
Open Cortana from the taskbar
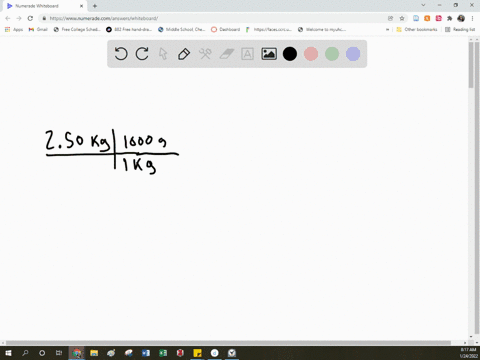click(42, 353)
